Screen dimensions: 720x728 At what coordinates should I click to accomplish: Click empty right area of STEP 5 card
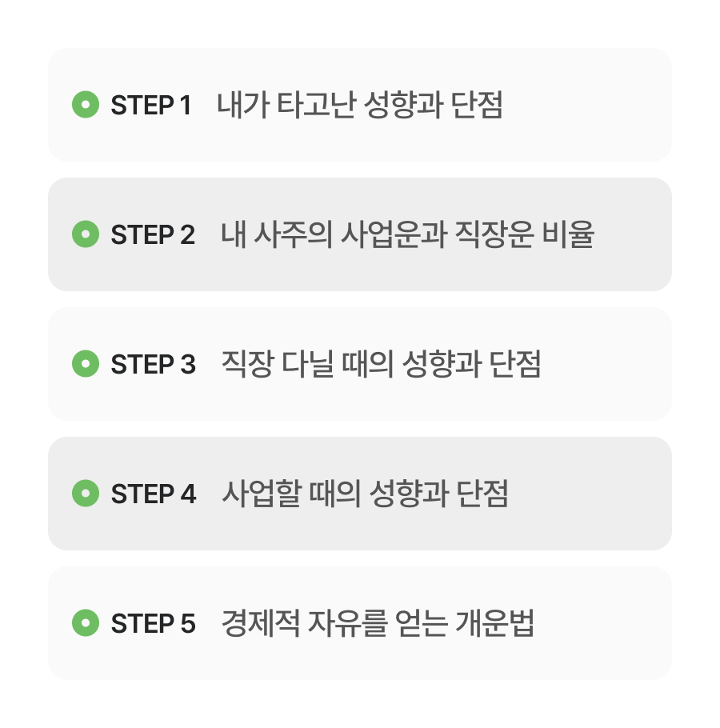pos(602,623)
